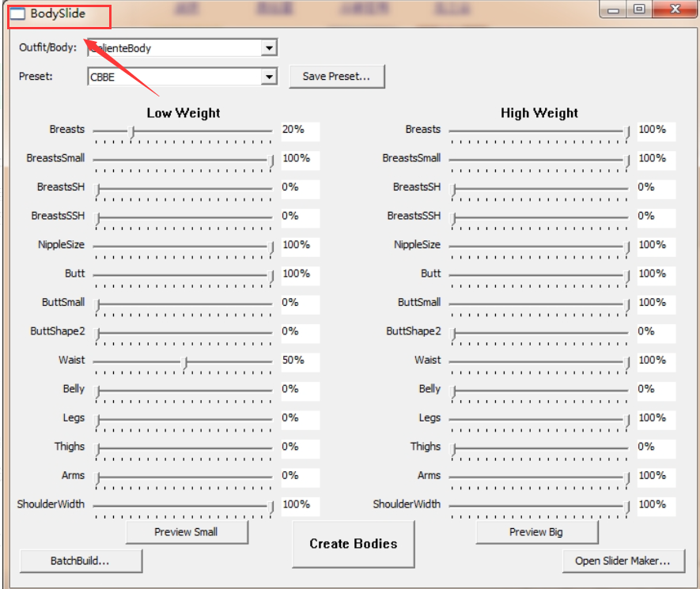The image size is (700, 589).
Task: Focus the Low Weight Breasts 20% value field
Action: click(x=300, y=131)
